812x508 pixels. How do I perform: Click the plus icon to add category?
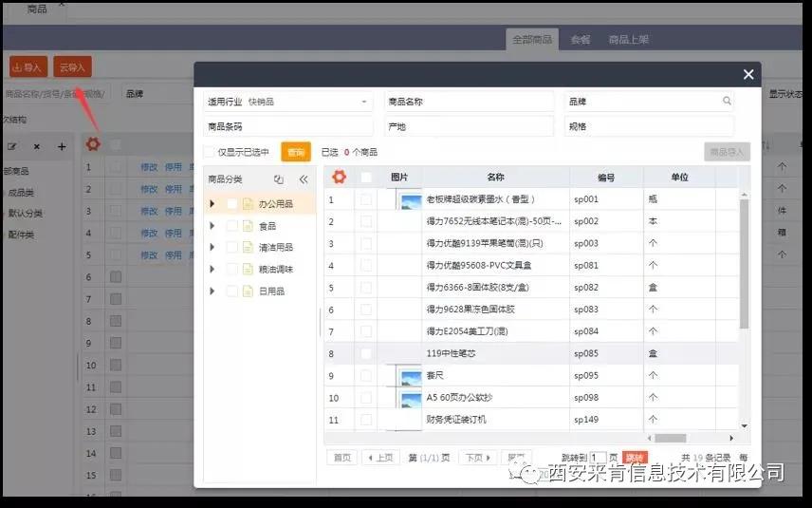pyautogui.click(x=62, y=146)
